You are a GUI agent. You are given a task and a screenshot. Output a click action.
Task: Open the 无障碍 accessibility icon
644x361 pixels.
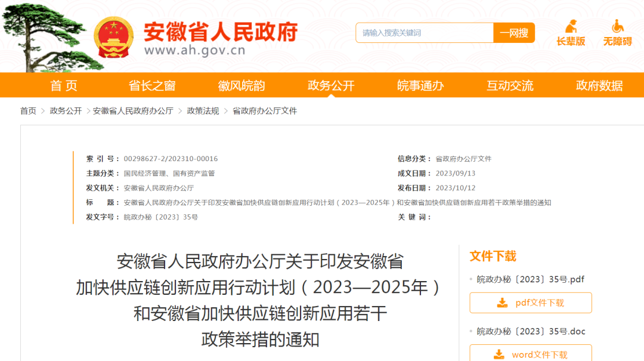click(x=617, y=27)
